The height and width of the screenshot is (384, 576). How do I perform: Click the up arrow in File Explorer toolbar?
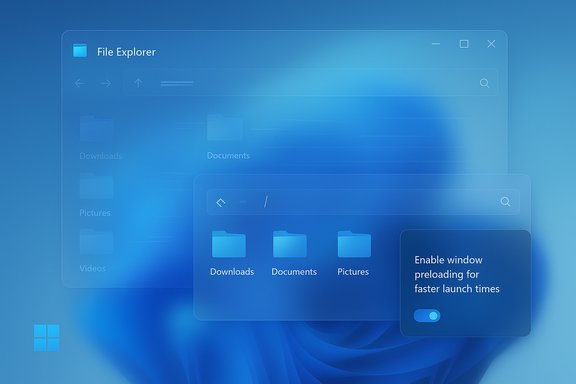(138, 83)
